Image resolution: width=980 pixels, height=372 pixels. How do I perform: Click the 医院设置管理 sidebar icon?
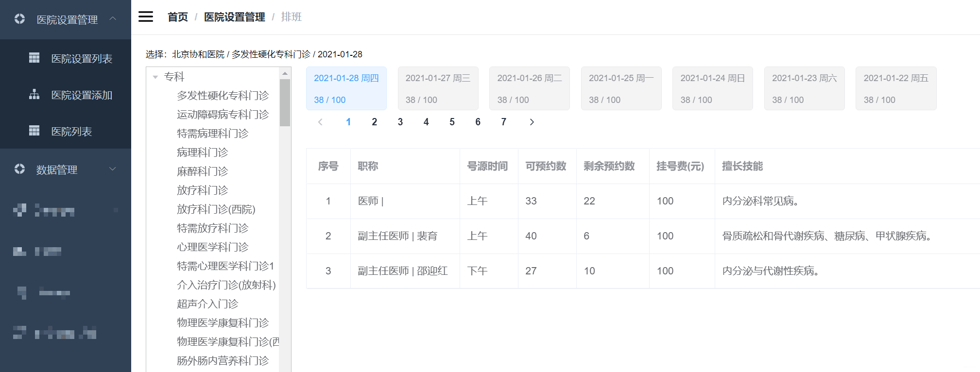[x=19, y=19]
